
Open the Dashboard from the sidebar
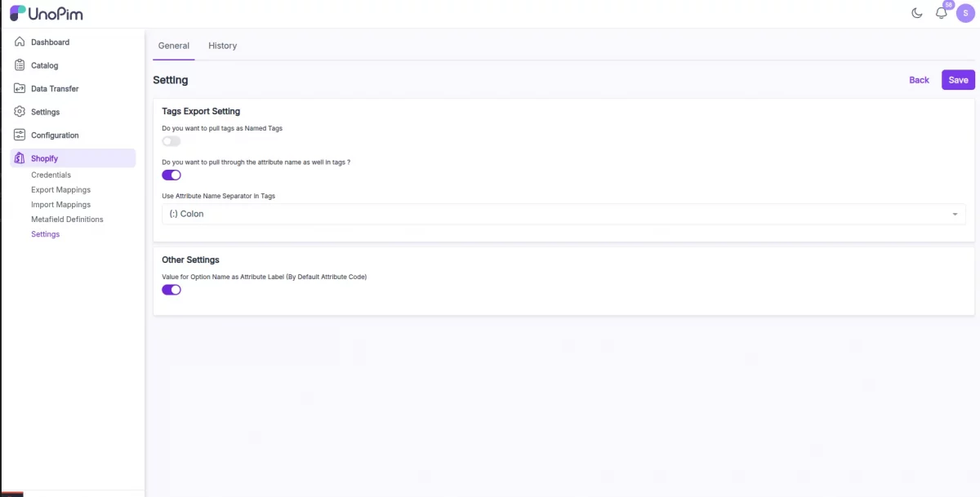coord(51,42)
